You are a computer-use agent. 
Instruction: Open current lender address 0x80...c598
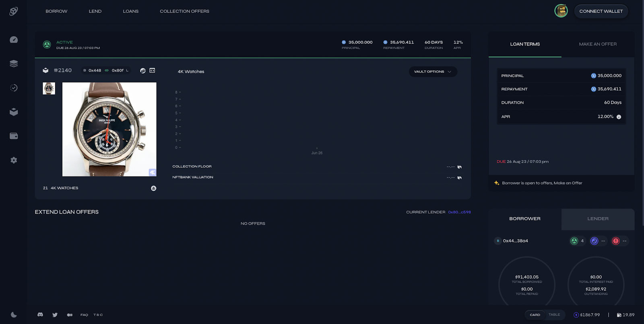(x=459, y=212)
